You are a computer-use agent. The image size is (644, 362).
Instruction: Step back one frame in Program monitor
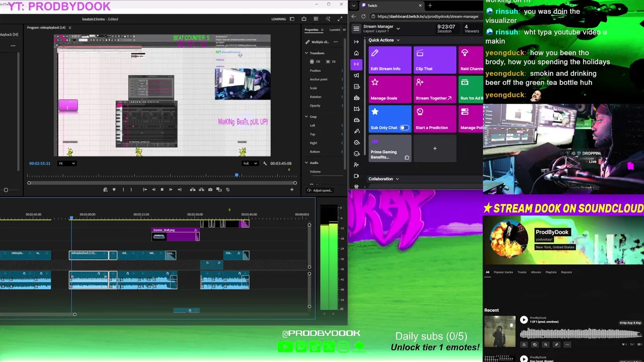click(x=153, y=190)
